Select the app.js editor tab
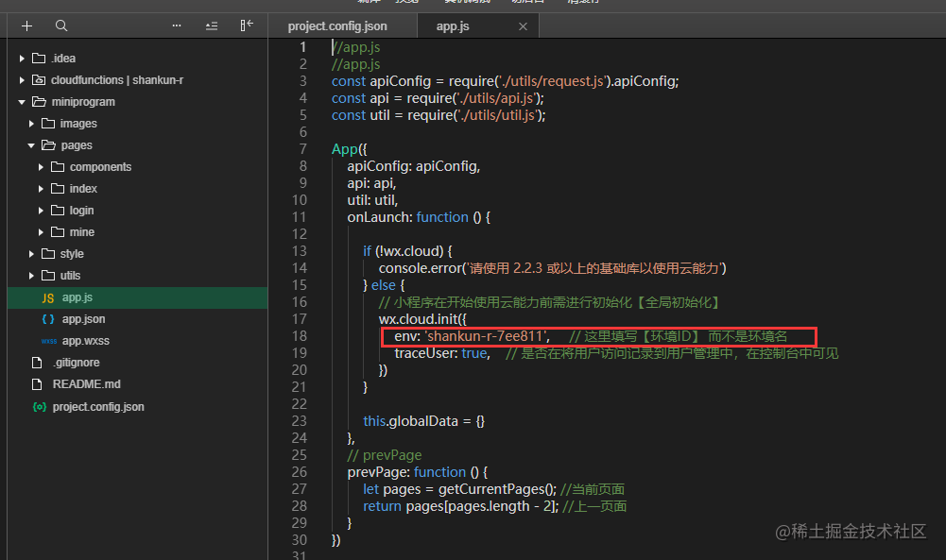This screenshot has height=560, width=946. click(x=453, y=26)
